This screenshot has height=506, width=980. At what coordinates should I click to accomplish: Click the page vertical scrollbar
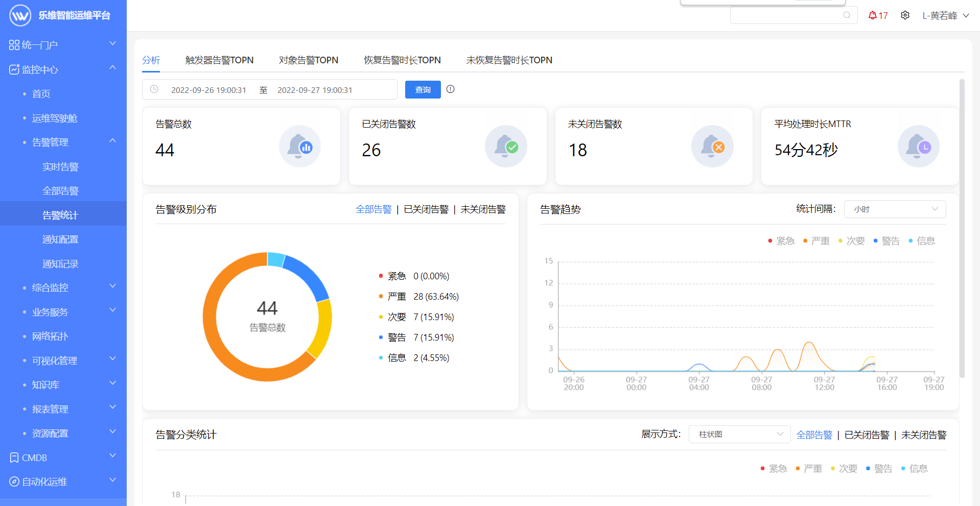point(962,228)
